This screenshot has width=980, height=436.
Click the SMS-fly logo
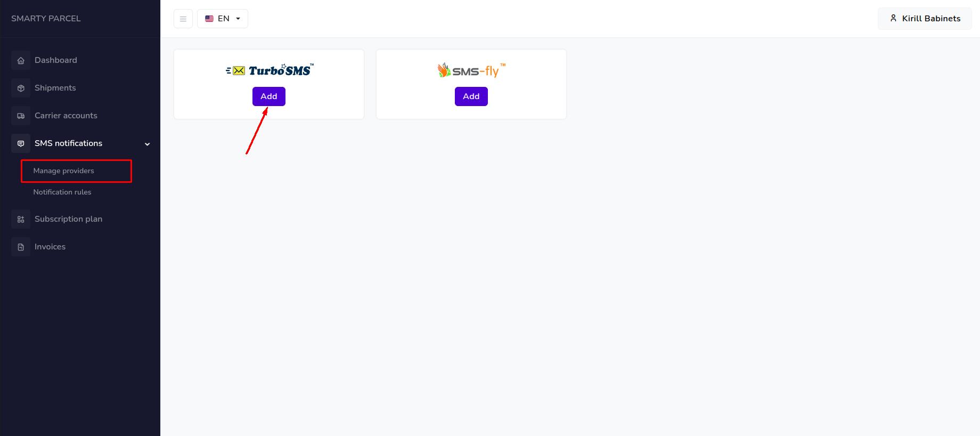(471, 70)
